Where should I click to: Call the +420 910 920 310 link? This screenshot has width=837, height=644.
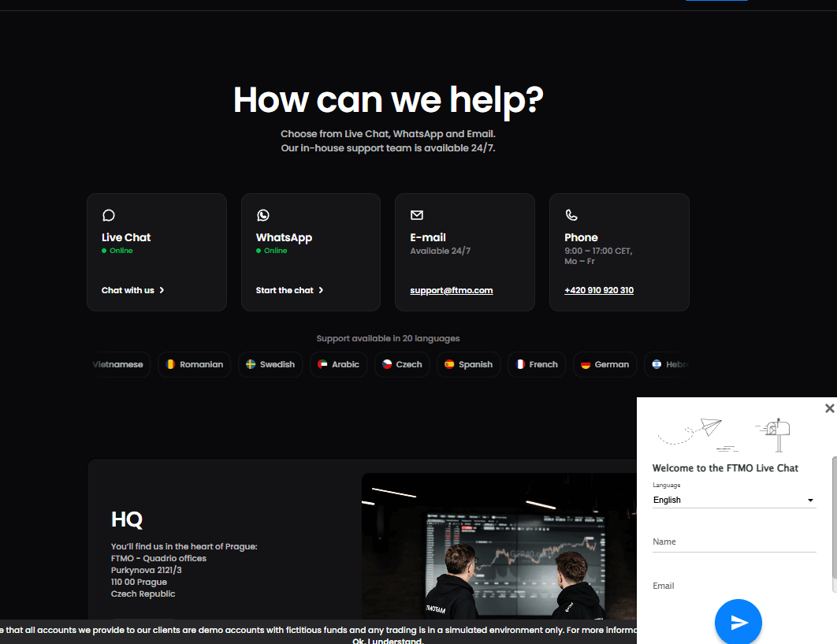pos(599,290)
